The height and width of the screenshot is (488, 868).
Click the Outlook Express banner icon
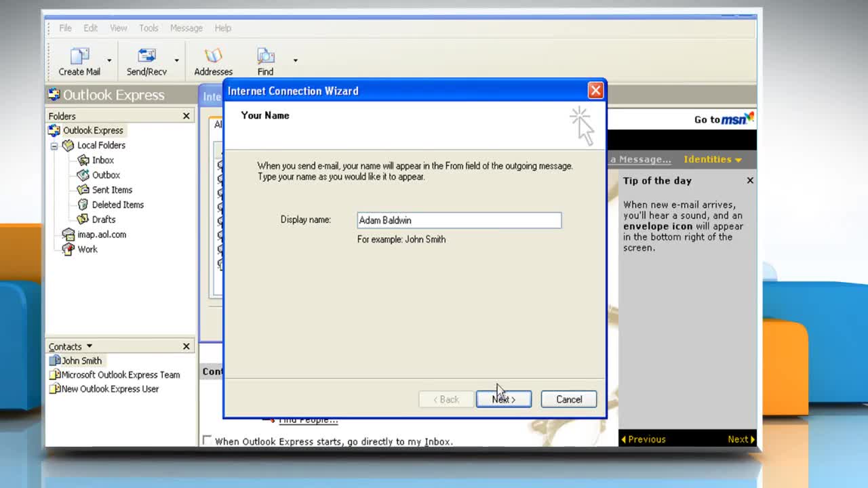pos(54,94)
